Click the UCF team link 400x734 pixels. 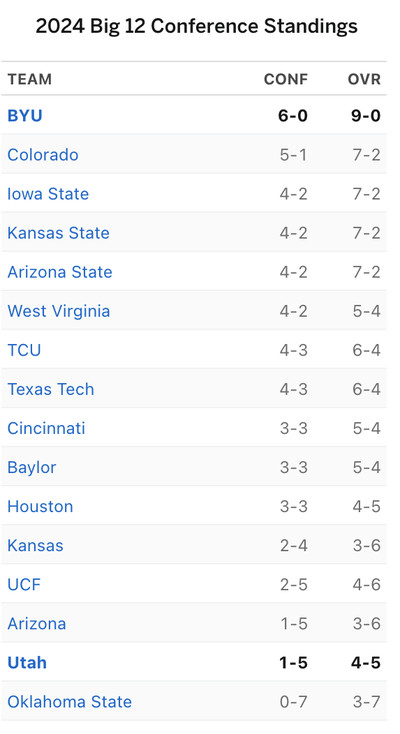point(24,585)
